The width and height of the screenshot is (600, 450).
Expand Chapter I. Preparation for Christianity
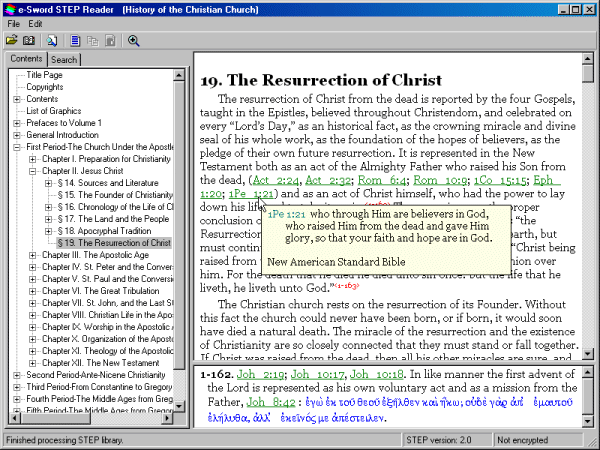33,159
